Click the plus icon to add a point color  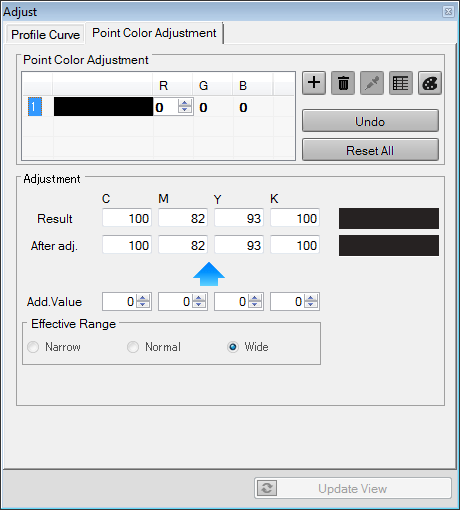coord(314,83)
